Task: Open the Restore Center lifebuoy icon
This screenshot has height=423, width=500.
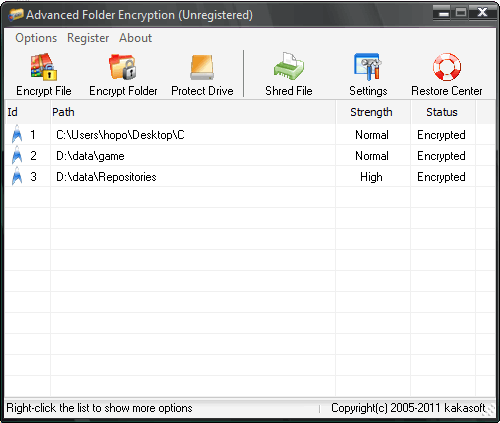Action: click(x=447, y=67)
